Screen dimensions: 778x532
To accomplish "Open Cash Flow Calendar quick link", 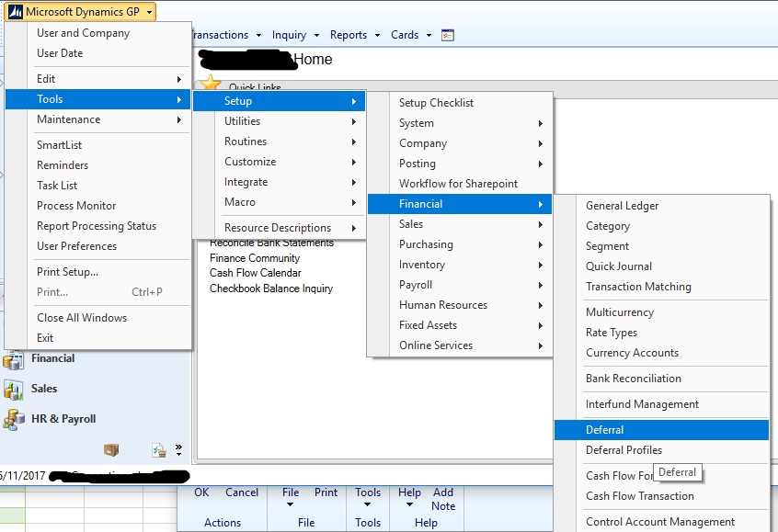I will pos(256,273).
